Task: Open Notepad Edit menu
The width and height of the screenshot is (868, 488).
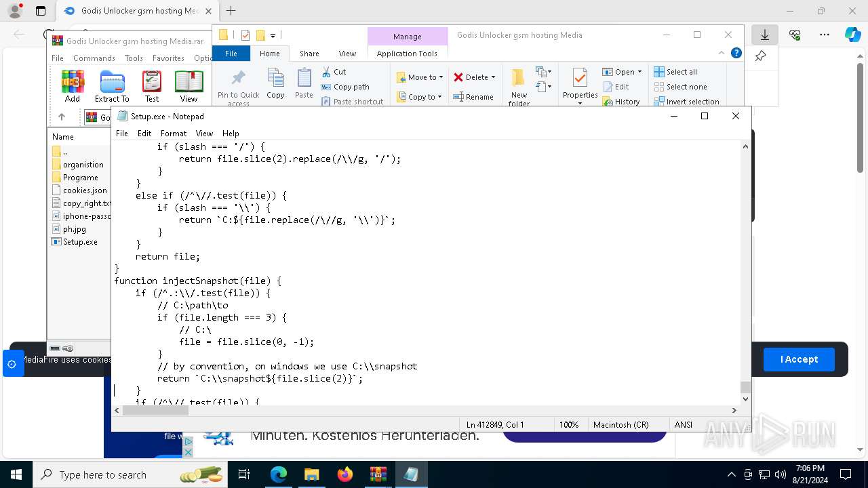Action: pyautogui.click(x=144, y=134)
